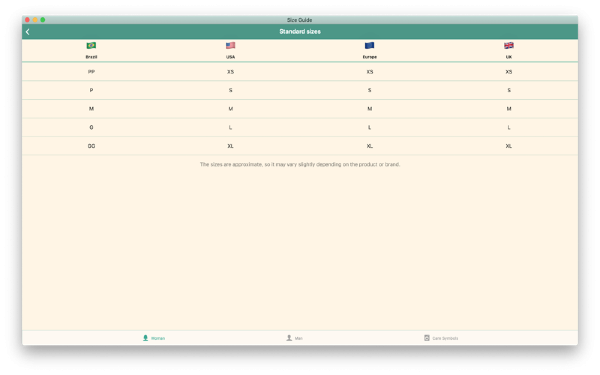Click the L size under UK

tap(509, 127)
